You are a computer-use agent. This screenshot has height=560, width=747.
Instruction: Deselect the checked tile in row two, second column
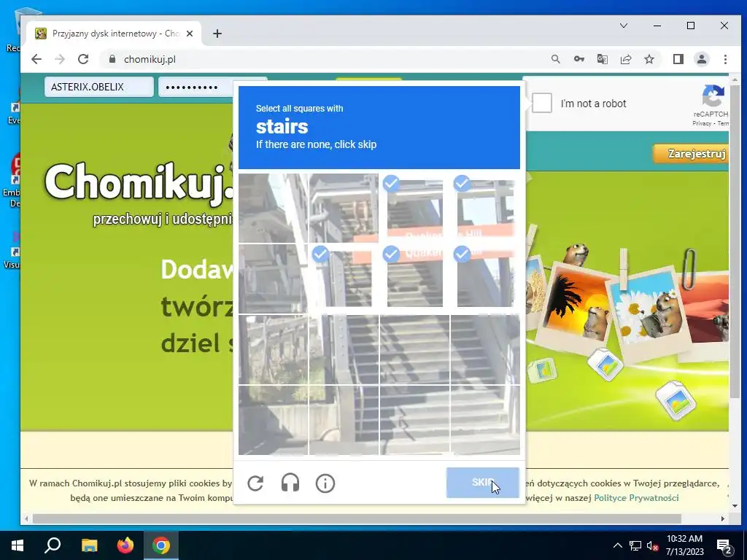344,279
